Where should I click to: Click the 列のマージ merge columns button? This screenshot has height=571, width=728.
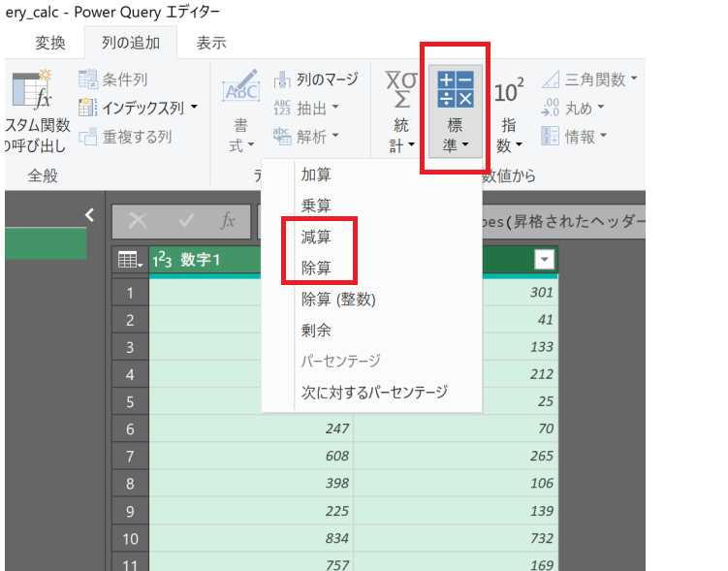(316, 79)
